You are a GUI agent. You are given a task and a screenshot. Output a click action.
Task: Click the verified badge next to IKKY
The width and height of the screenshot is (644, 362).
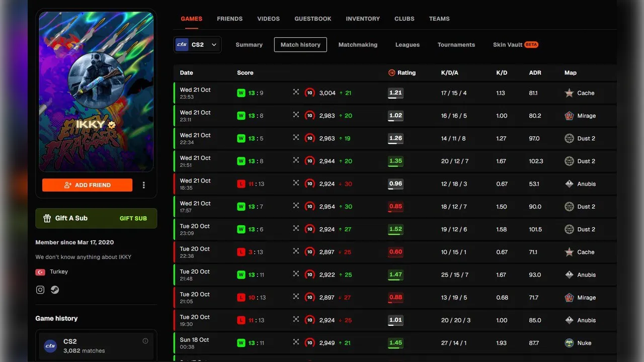112,125
